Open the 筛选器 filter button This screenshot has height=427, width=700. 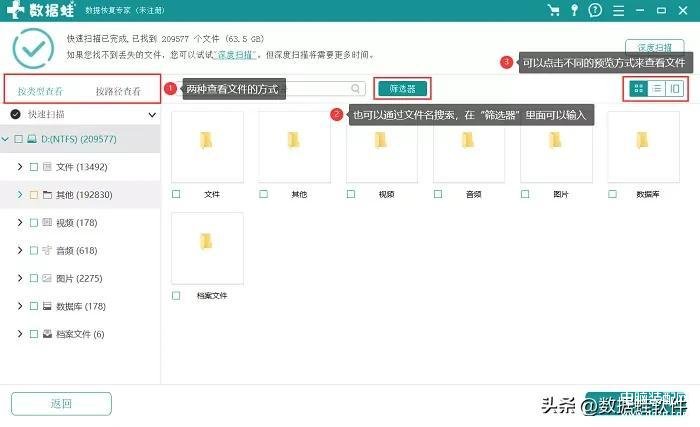pyautogui.click(x=403, y=88)
